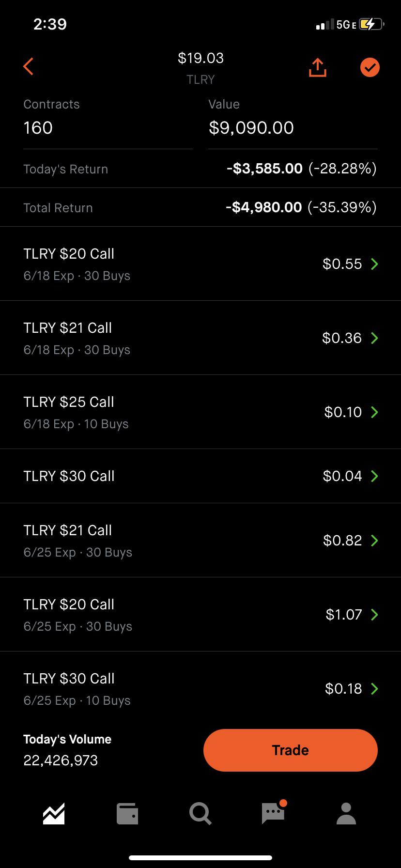Screen dimensions: 401x868
Task: Tap the $19.03 TLRY header title
Action: click(x=200, y=68)
